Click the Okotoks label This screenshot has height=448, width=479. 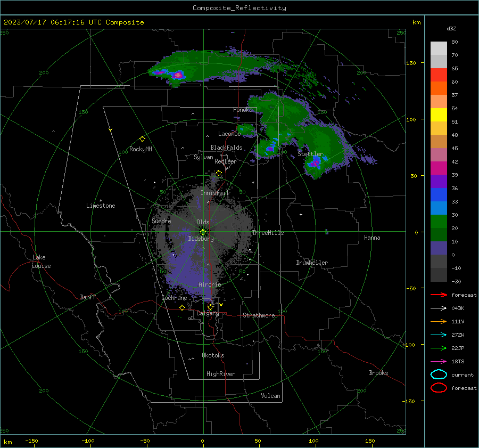(213, 355)
